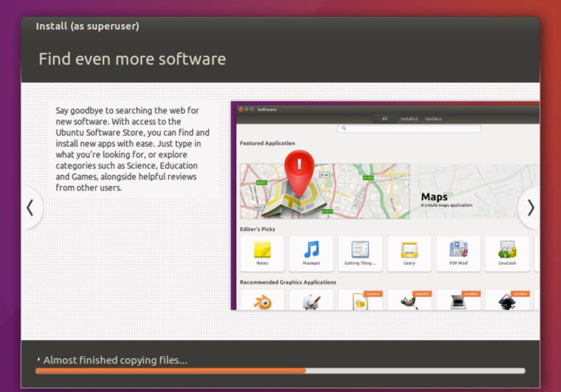
Task: Advance to the next installer slide
Action: 530,208
